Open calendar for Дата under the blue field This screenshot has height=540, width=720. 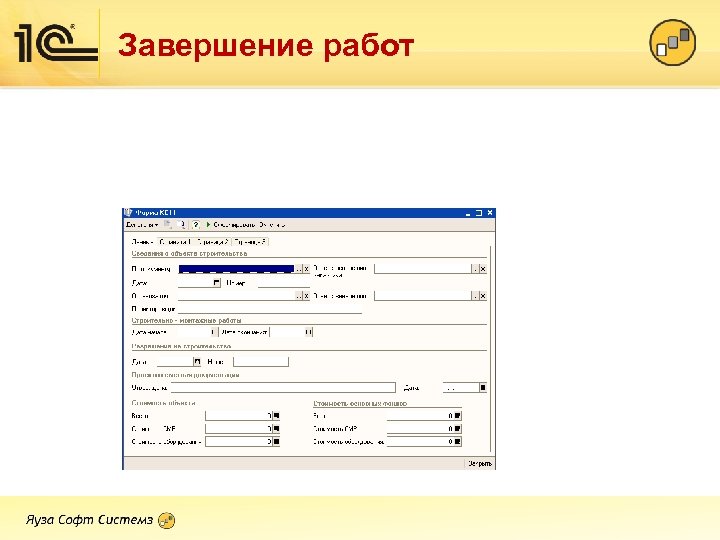(216, 283)
